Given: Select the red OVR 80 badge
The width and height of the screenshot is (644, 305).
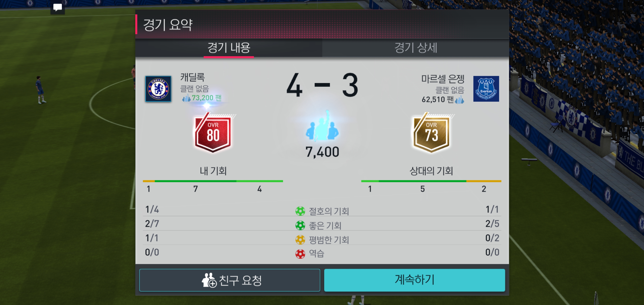Looking at the screenshot, I should click(213, 133).
